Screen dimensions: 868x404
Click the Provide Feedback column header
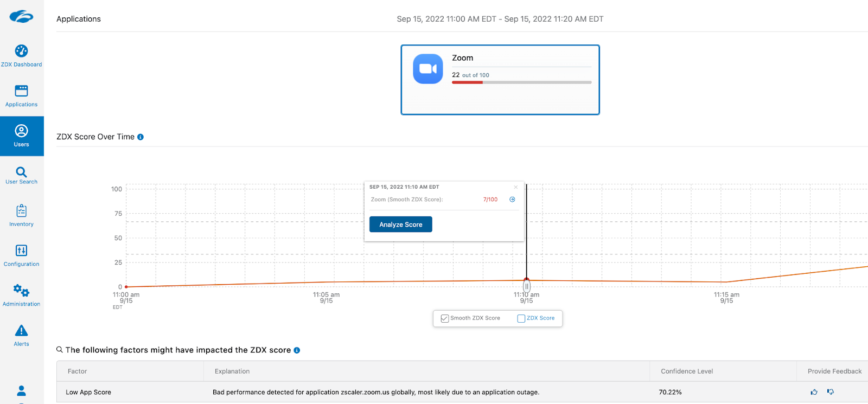834,371
